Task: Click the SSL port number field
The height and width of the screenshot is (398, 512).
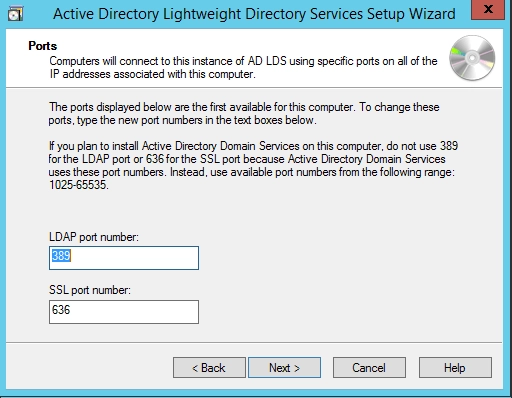Action: 124,312
